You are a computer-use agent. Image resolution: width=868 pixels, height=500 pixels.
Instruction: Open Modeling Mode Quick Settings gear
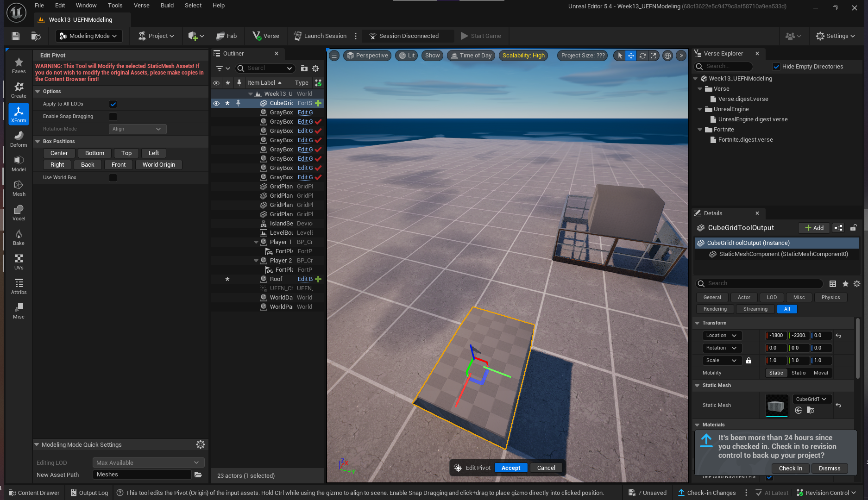[x=201, y=444]
